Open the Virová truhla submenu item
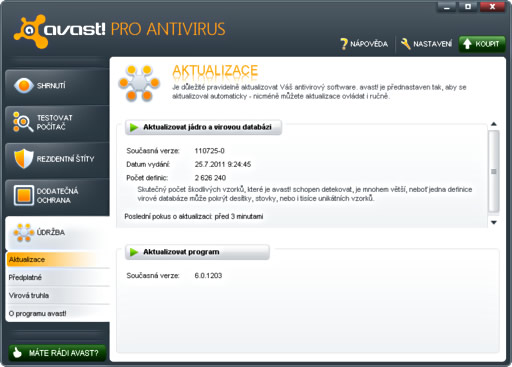This screenshot has height=367, width=512. click(x=58, y=295)
